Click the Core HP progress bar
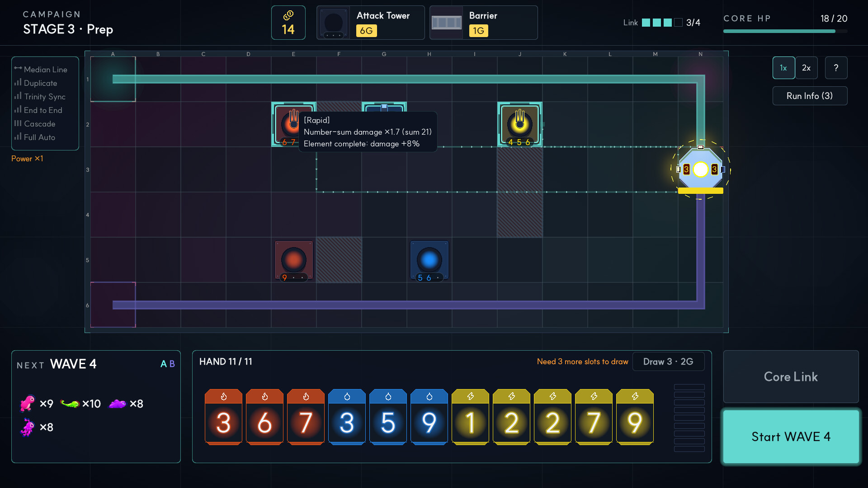Viewport: 868px width, 488px height. (785, 31)
